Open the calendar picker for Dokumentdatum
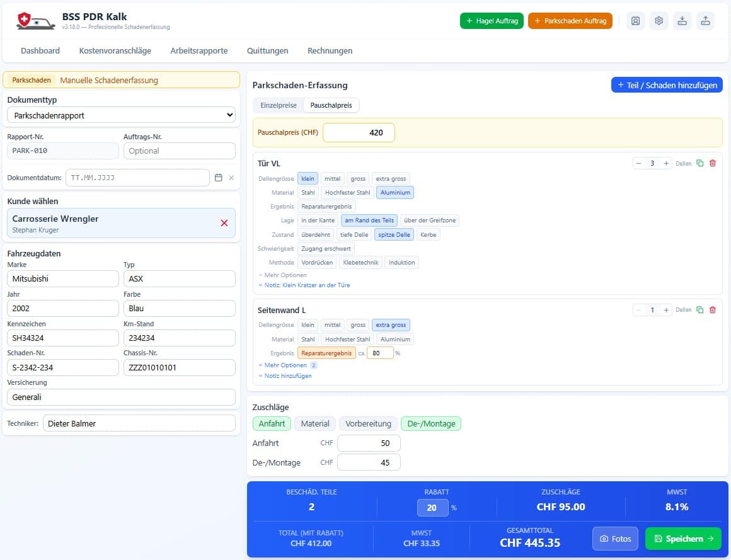The width and height of the screenshot is (731, 560). tap(219, 178)
